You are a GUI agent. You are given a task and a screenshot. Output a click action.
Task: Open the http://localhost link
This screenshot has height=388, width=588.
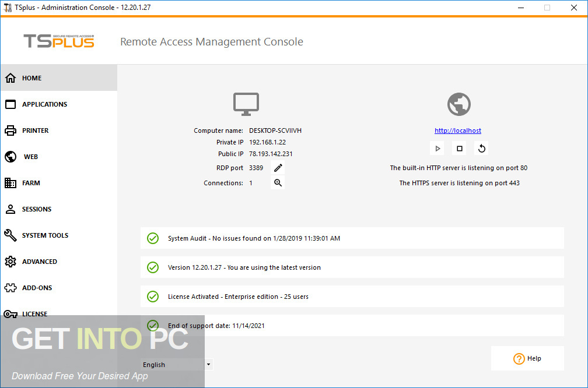coord(458,130)
